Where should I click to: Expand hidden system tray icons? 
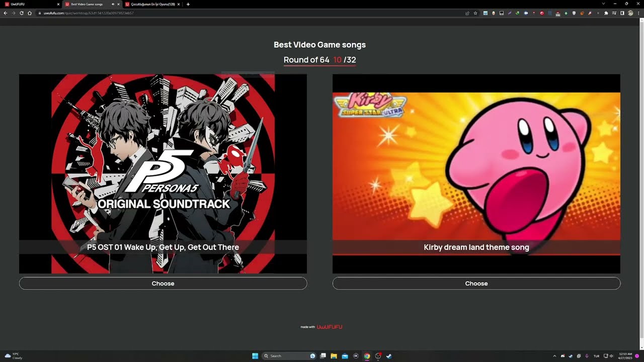[x=555, y=356]
